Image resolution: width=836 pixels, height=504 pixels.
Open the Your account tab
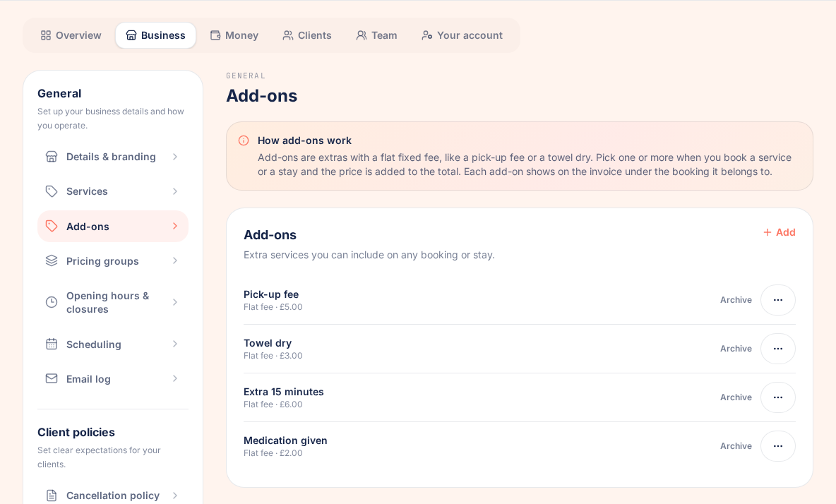point(462,35)
